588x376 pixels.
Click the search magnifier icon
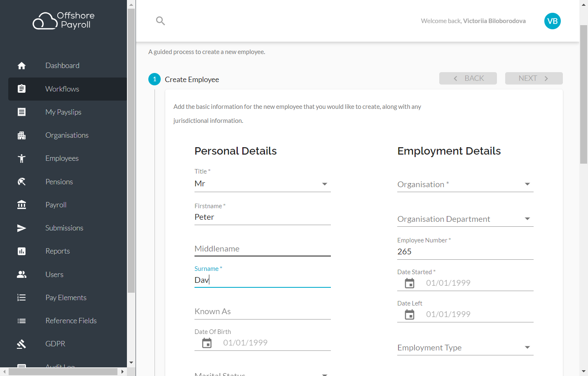point(160,21)
